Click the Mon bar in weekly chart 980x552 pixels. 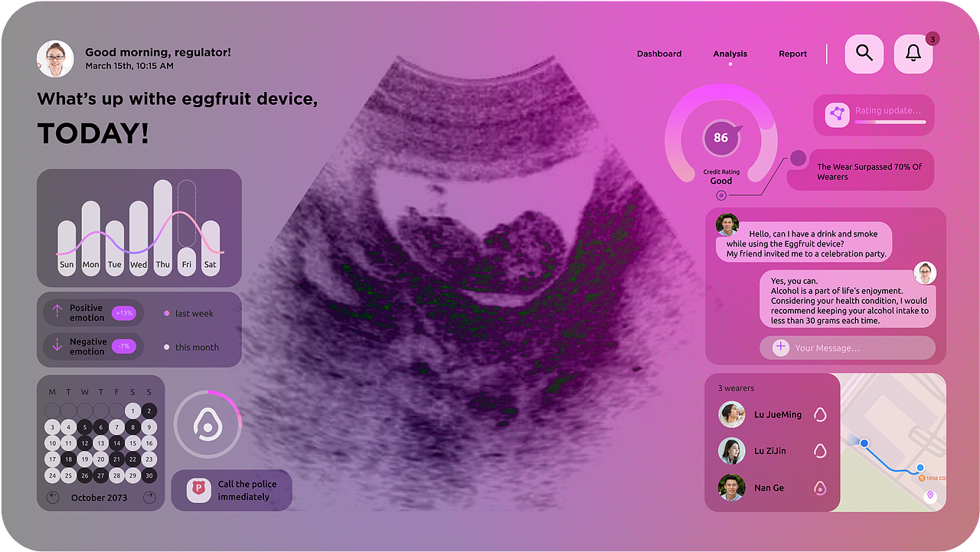tap(91, 238)
